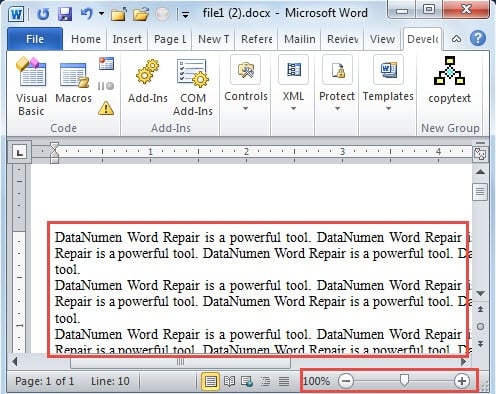
Task: Select the Developer tab
Action: 423,39
